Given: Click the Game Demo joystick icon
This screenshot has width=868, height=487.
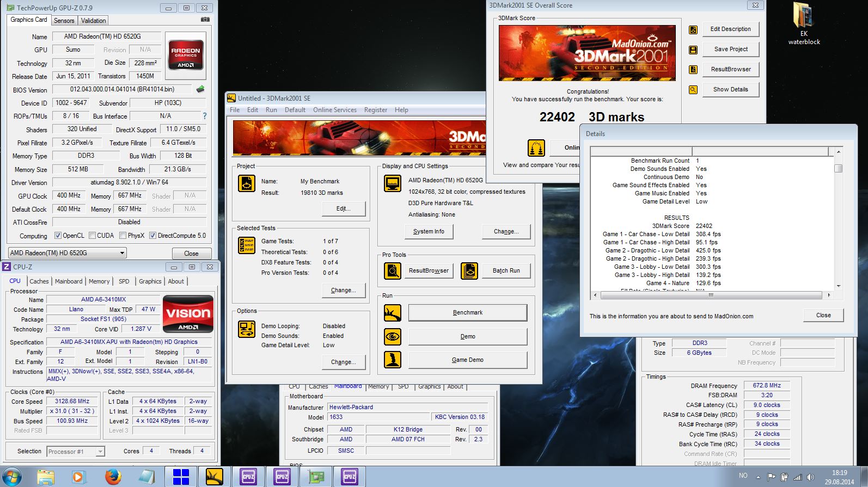Looking at the screenshot, I should click(x=392, y=360).
